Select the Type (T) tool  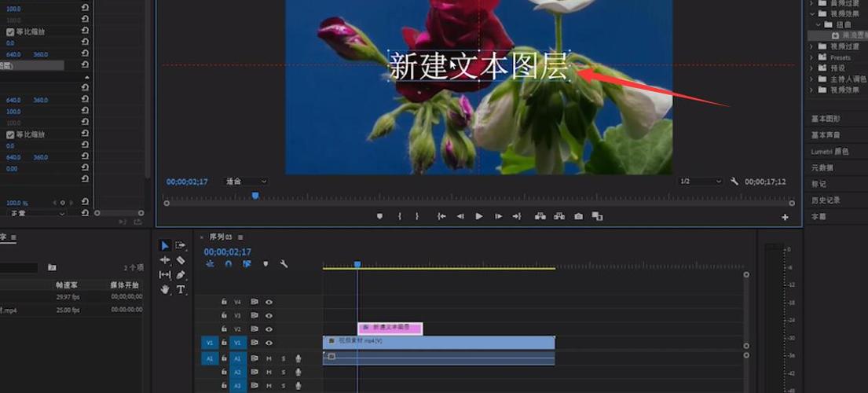pyautogui.click(x=181, y=289)
